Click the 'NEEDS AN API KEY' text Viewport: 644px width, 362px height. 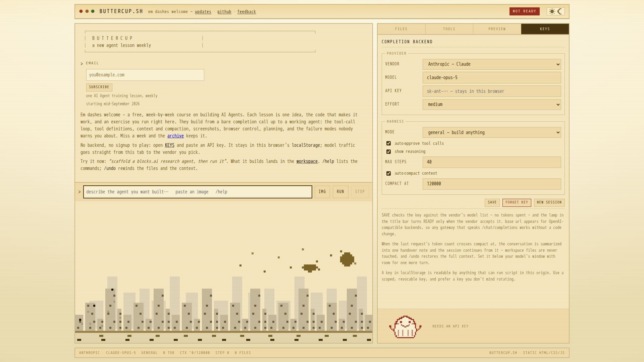point(450,326)
